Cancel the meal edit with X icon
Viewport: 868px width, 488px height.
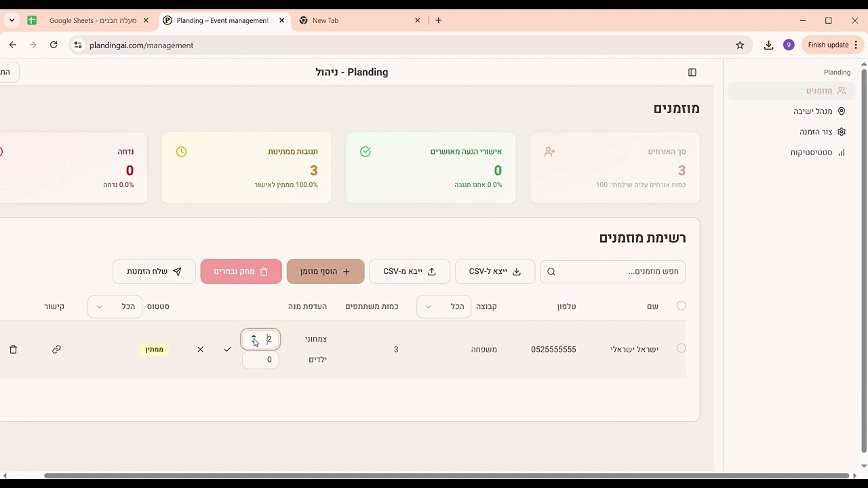click(x=200, y=350)
